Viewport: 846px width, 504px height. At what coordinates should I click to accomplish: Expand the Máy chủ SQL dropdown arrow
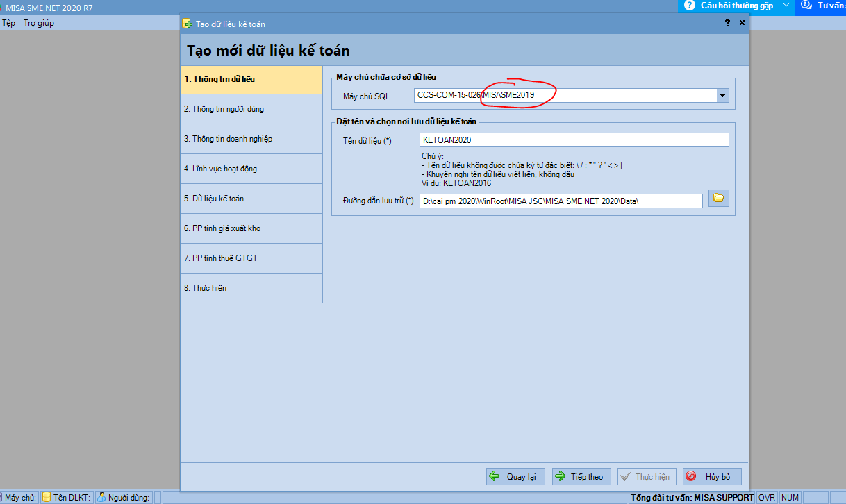(722, 96)
